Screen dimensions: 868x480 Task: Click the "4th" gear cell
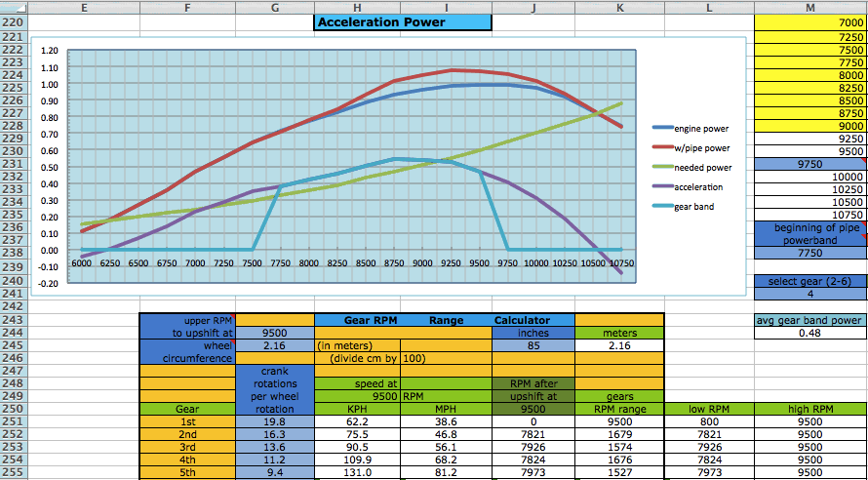point(187,460)
